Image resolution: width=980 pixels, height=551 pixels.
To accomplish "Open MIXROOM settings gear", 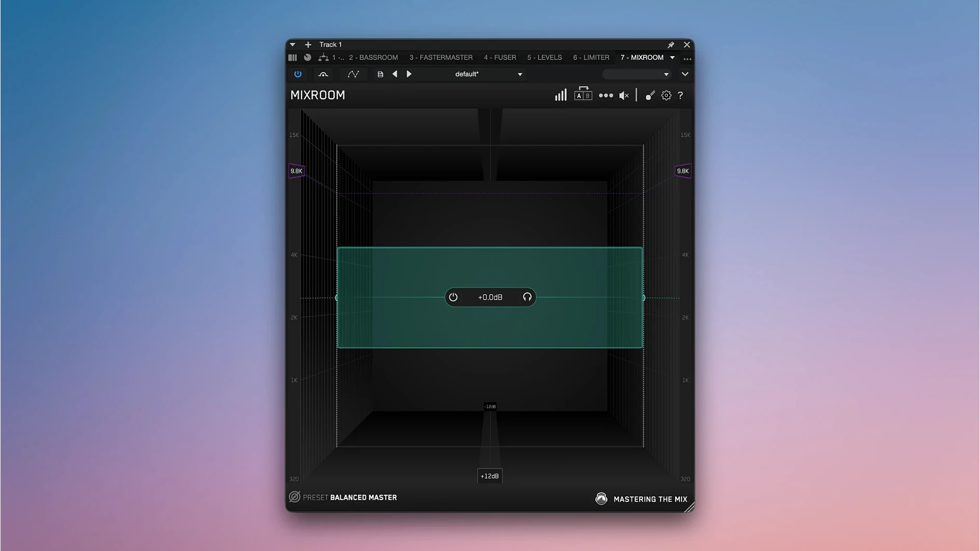I will click(666, 96).
